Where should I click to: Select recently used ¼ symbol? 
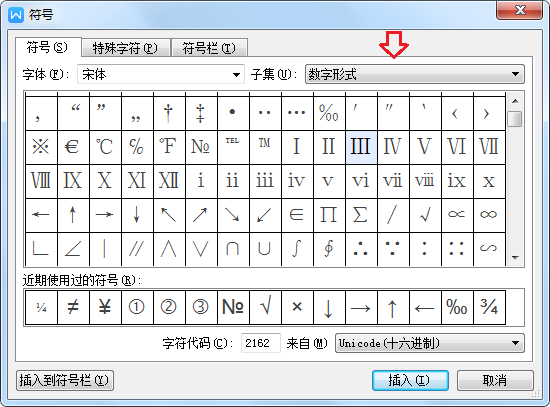pyautogui.click(x=41, y=308)
